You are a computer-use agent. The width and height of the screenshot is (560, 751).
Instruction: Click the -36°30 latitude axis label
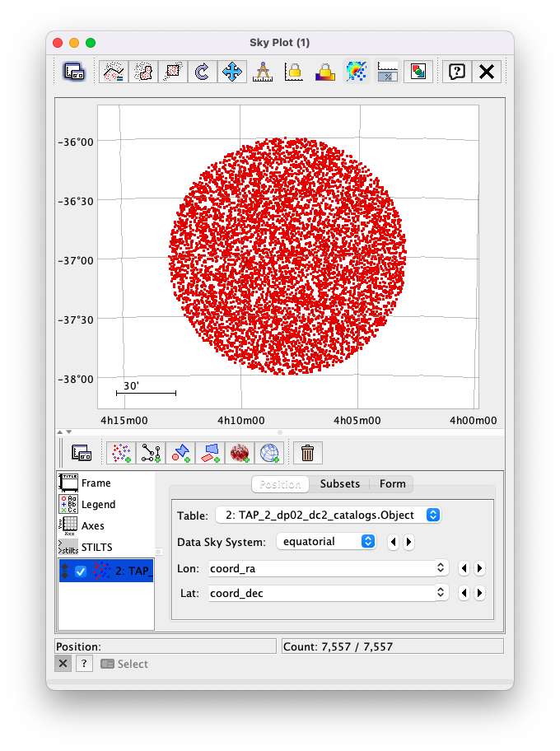[x=76, y=201]
